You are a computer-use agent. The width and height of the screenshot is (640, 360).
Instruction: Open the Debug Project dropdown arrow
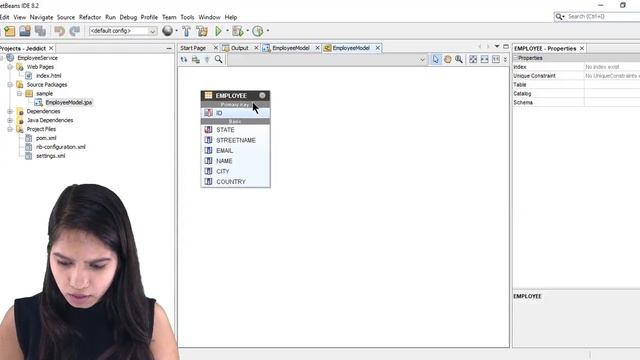(247, 31)
